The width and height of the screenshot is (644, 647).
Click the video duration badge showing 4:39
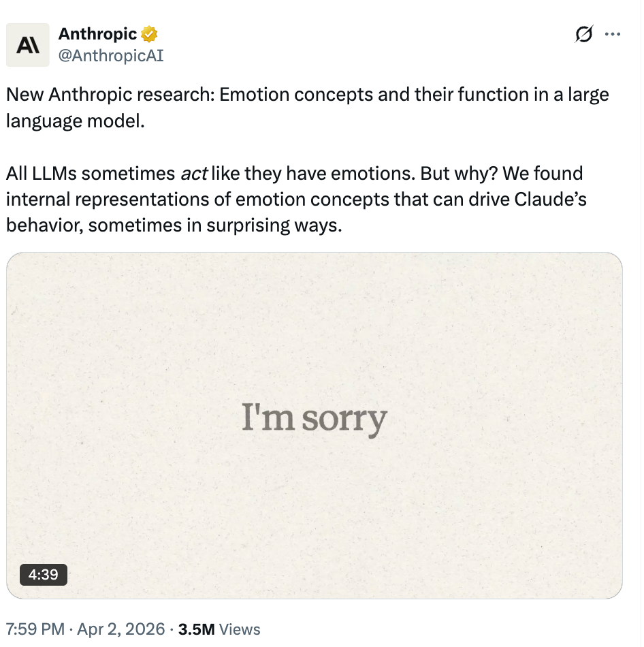tap(43, 575)
